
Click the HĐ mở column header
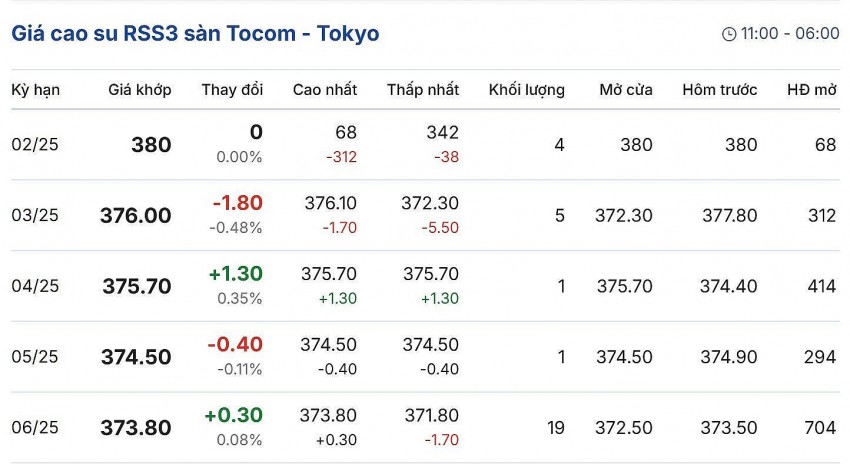[811, 90]
